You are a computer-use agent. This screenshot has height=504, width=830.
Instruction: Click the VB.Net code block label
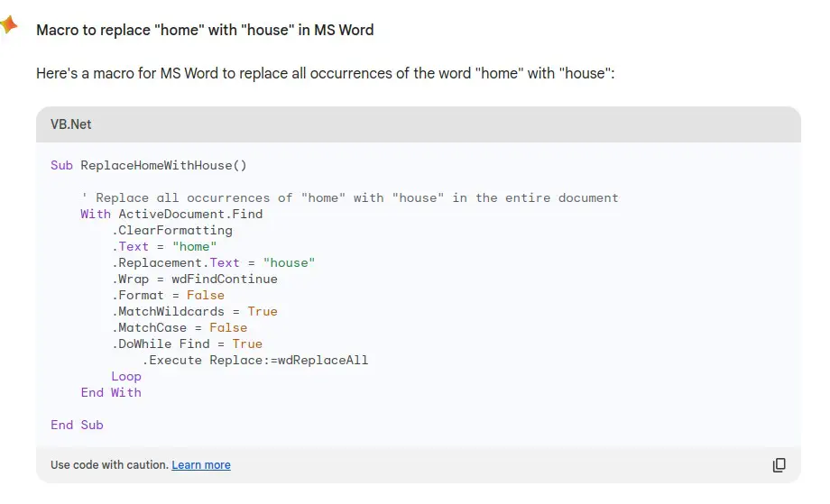(x=71, y=124)
